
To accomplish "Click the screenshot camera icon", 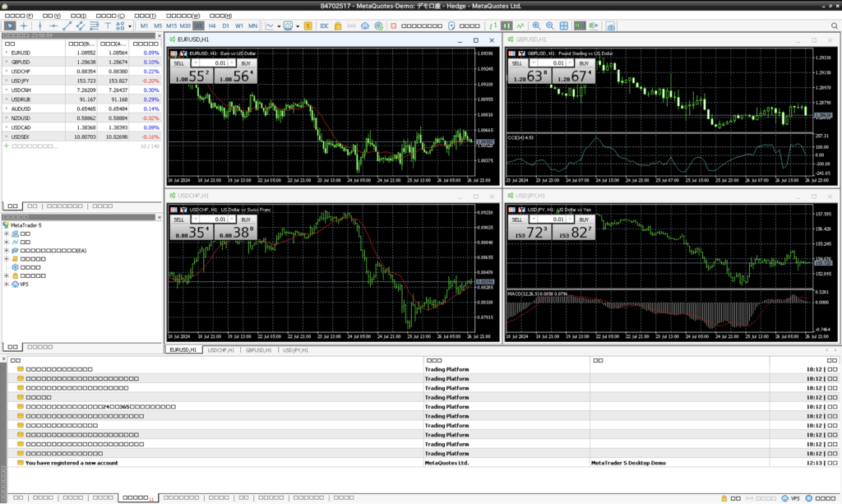I will pyautogui.click(x=611, y=25).
